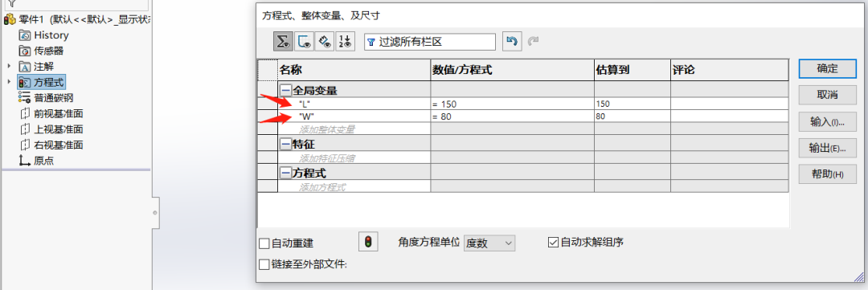The width and height of the screenshot is (868, 290).
Task: Select the History folder icon
Action: click(x=25, y=35)
